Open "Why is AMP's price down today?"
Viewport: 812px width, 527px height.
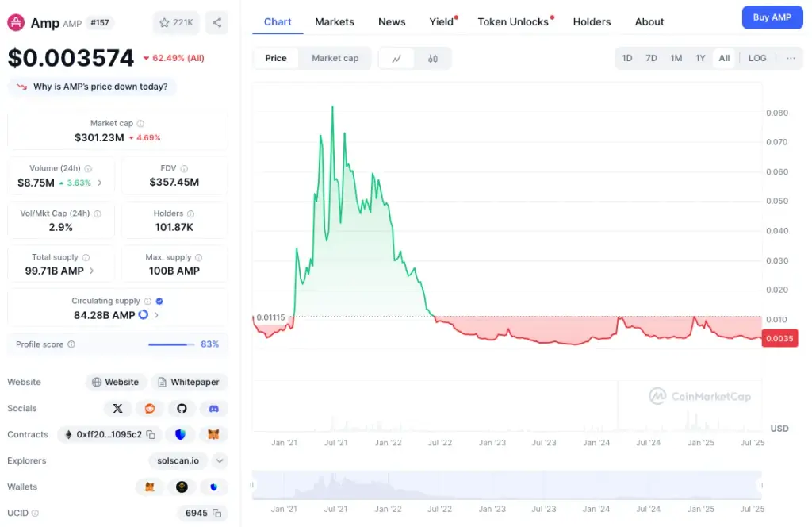pos(92,87)
